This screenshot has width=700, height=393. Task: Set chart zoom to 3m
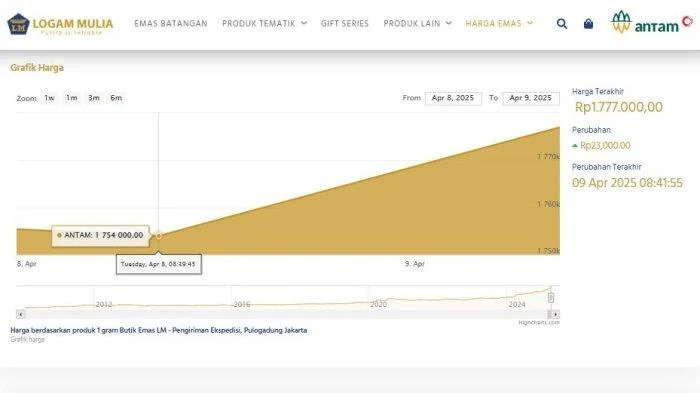tap(94, 98)
